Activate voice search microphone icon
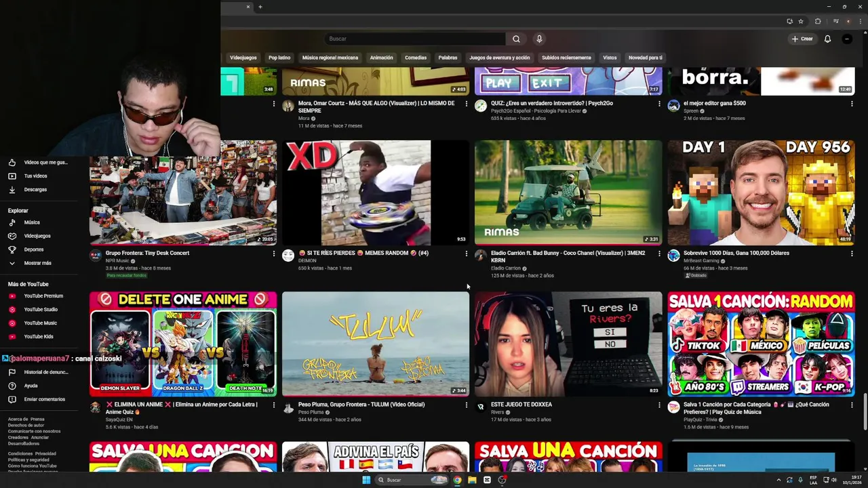The height and width of the screenshot is (488, 868). pos(539,39)
